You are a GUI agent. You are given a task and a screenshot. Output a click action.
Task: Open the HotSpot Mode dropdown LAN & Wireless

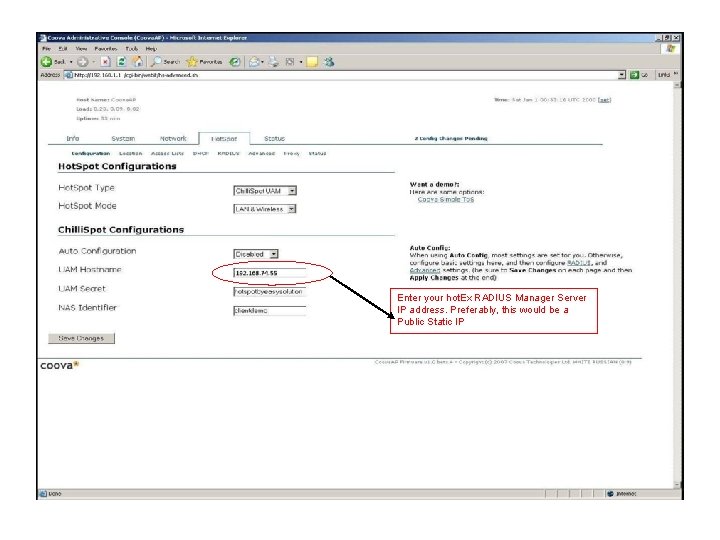click(x=265, y=209)
